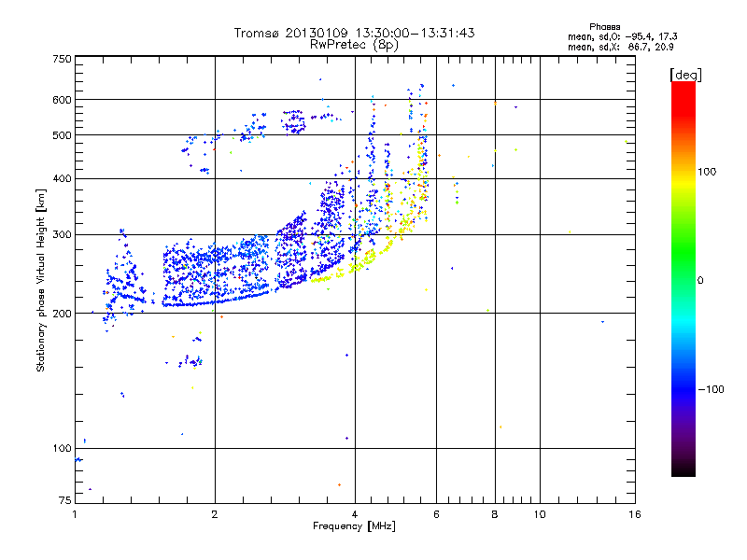Click the '[deg]' colorbar unit label

[x=685, y=75]
